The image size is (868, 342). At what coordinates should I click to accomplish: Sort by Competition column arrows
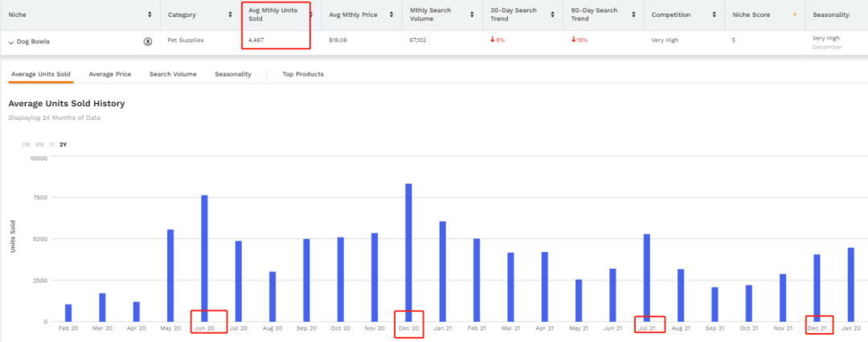tap(714, 15)
